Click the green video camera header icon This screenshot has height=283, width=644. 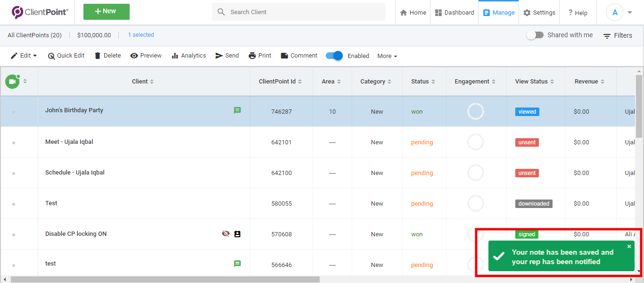(12, 81)
